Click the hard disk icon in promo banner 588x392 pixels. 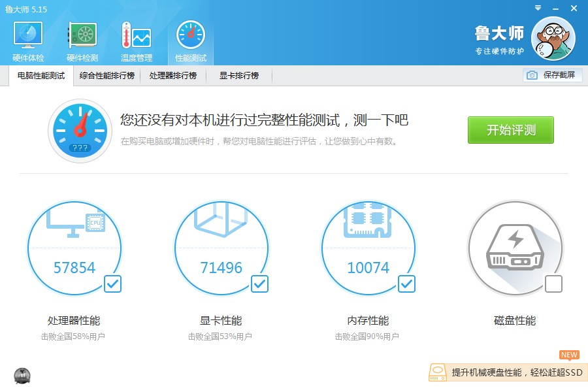[x=438, y=372]
